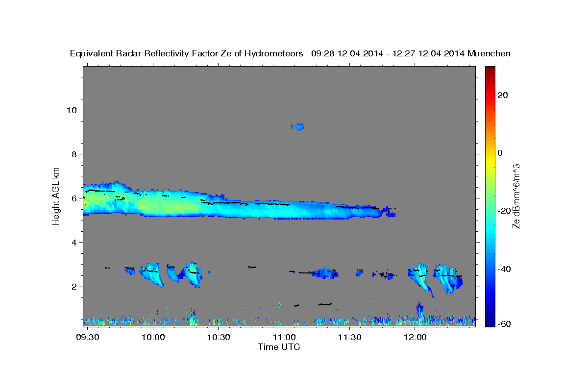
Task: Click the height tick label 6
Action: click(74, 198)
